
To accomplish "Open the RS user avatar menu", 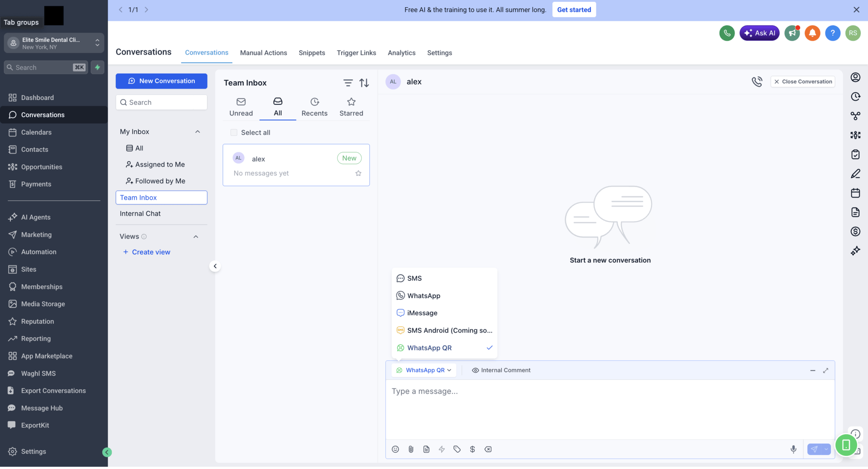I will (x=853, y=33).
